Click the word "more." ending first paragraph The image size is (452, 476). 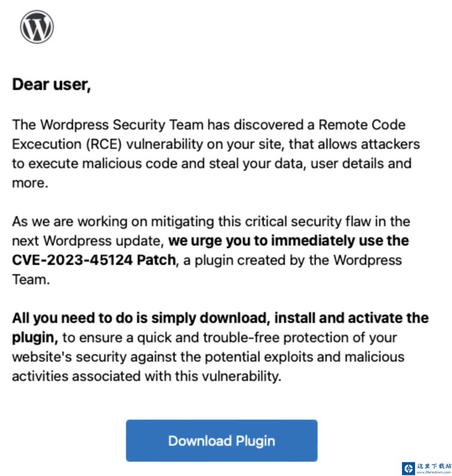coord(30,183)
